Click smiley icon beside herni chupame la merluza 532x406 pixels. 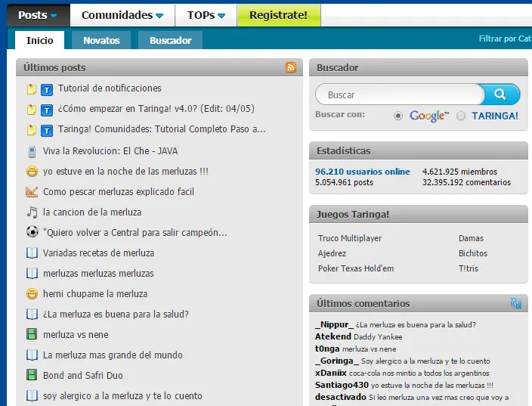[32, 293]
